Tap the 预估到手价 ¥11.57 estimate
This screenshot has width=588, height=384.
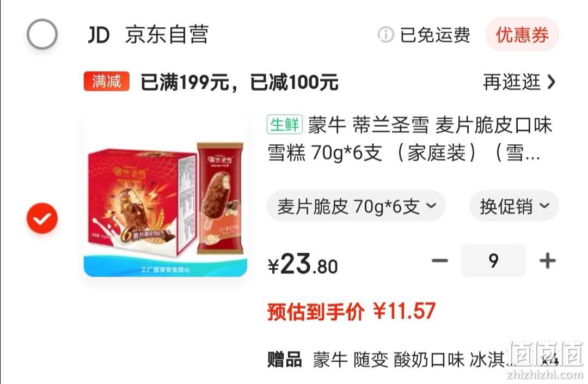click(x=351, y=311)
